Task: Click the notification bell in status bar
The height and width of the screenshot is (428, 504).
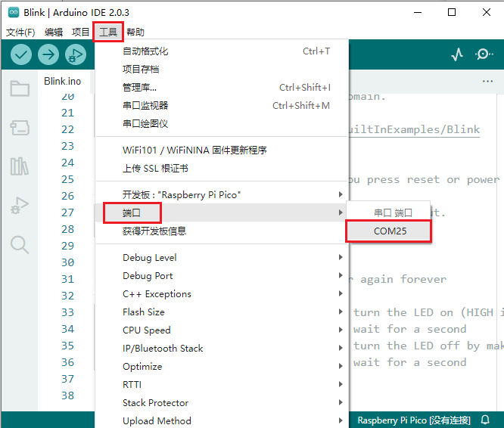Action: 485,420
